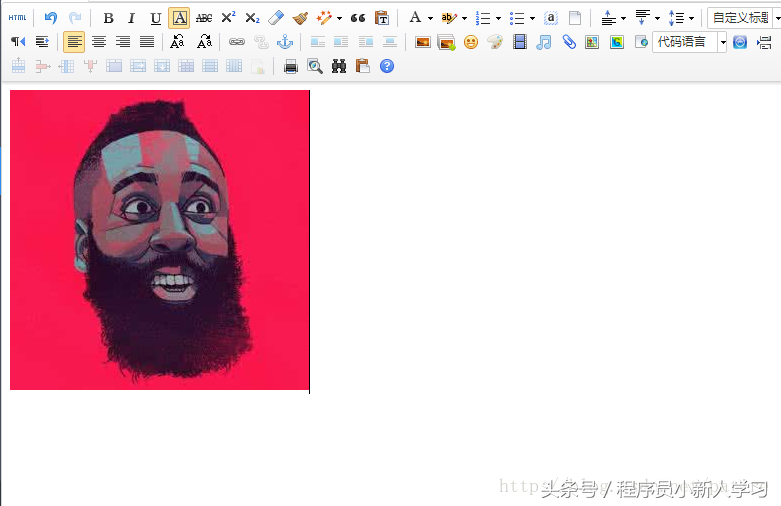Clear formatting with the eraser icon
This screenshot has width=781, height=506.
[x=276, y=18]
